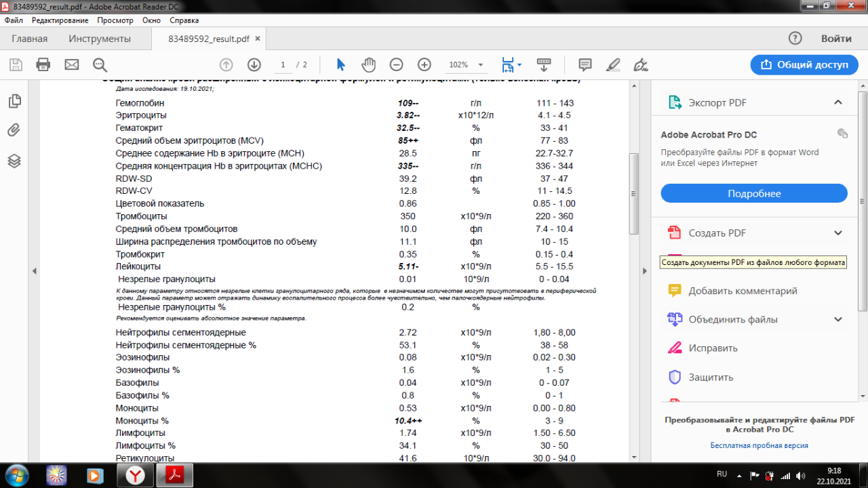Image resolution: width=868 pixels, height=488 pixels.
Task: Click the Создать PDF tool icon
Action: click(675, 232)
